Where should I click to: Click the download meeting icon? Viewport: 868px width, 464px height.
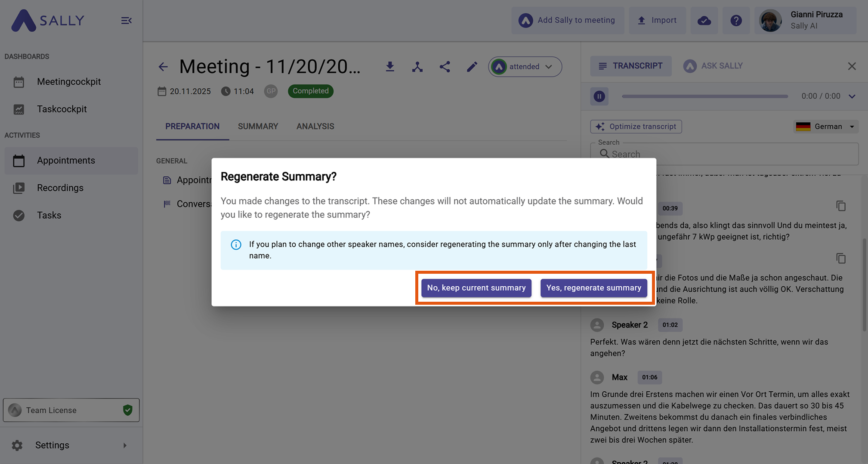[390, 67]
